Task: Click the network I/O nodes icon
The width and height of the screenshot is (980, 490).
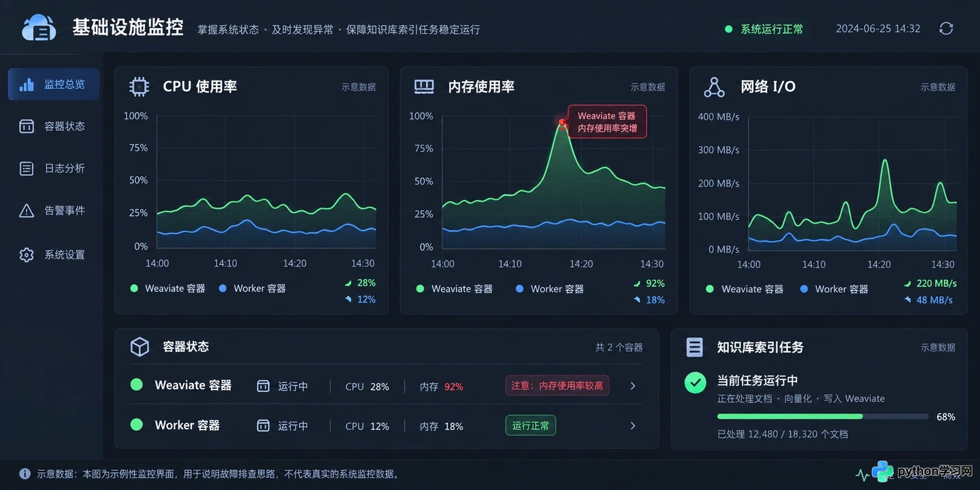Action: 714,86
